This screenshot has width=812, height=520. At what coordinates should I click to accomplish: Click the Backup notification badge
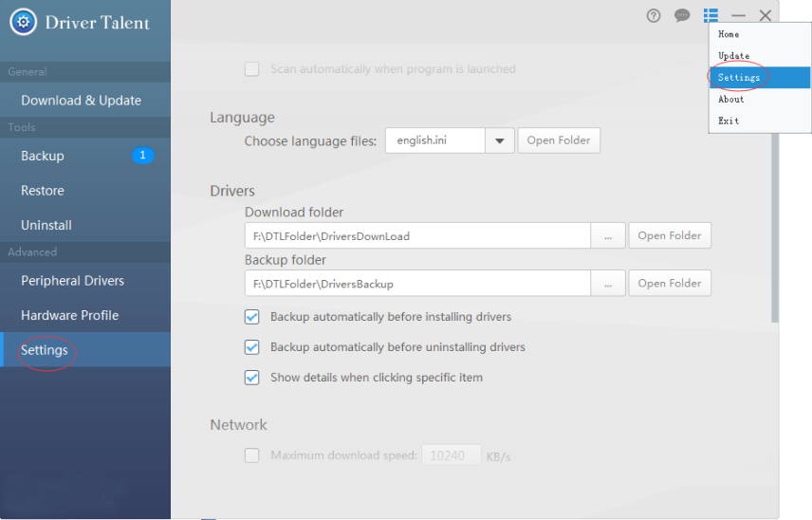point(143,155)
